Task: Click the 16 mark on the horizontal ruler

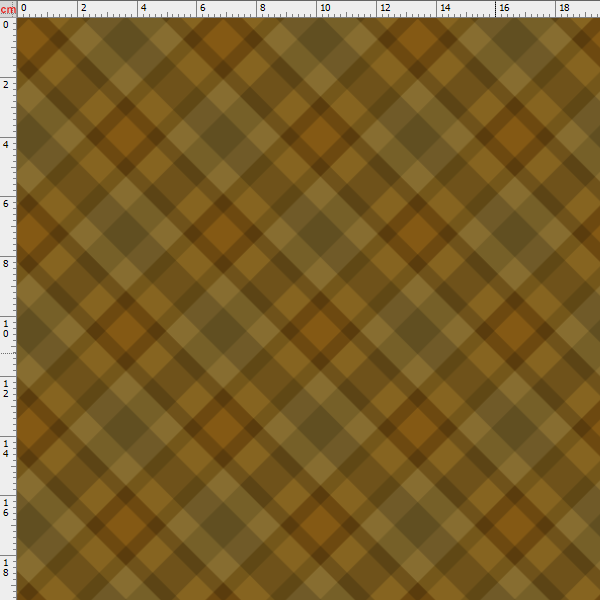Action: tap(504, 8)
